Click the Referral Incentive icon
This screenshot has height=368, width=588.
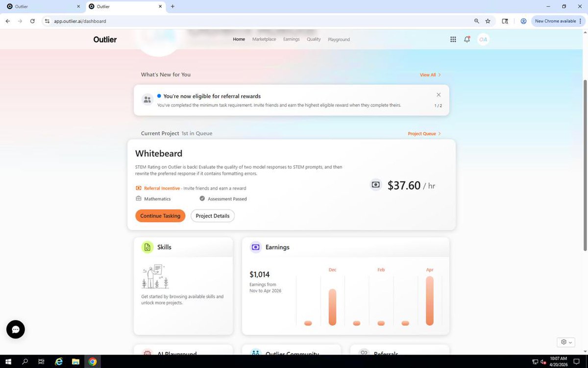point(139,188)
